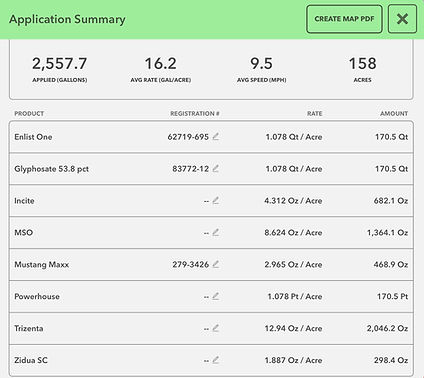Viewport: 424px width, 378px height.
Task: Click the 4.312 Oz / Acre rate
Action: tap(293, 201)
